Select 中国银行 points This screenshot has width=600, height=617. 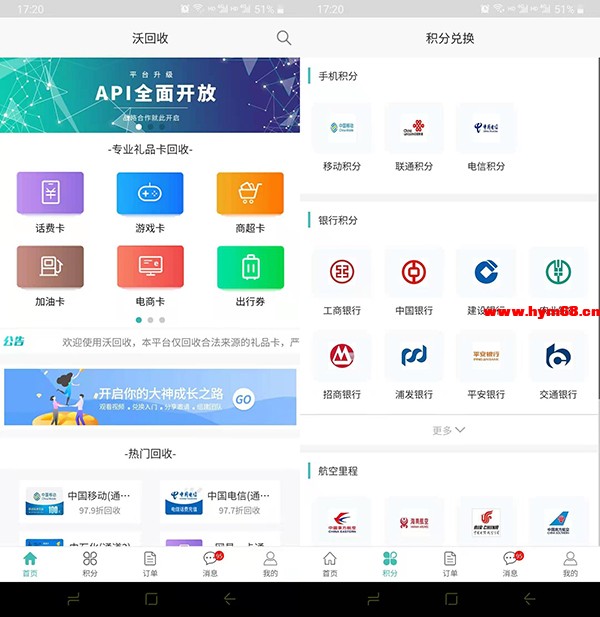point(414,282)
